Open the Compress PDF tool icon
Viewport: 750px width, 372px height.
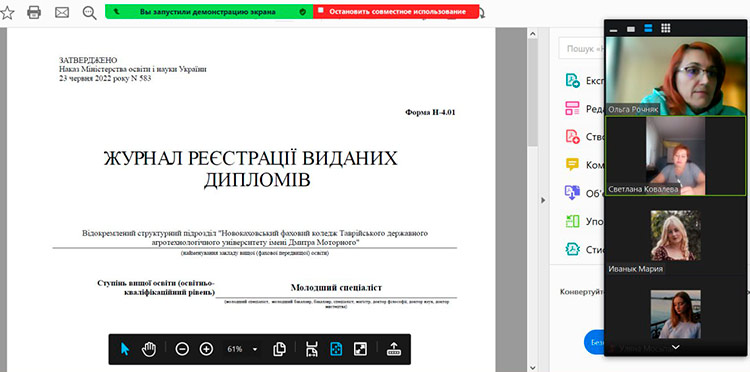573,250
